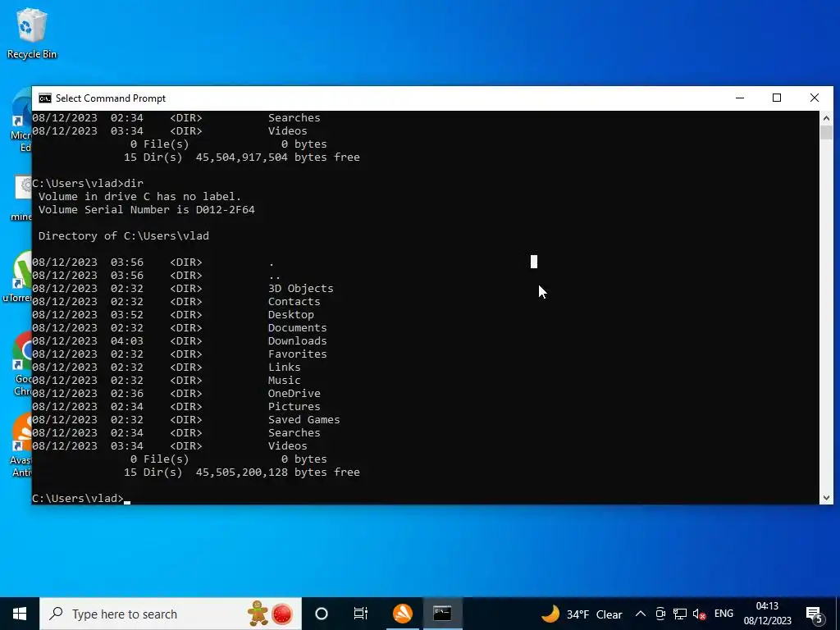This screenshot has width=840, height=630.
Task: Click the 'Saved Games' directory entry
Action: pos(304,420)
